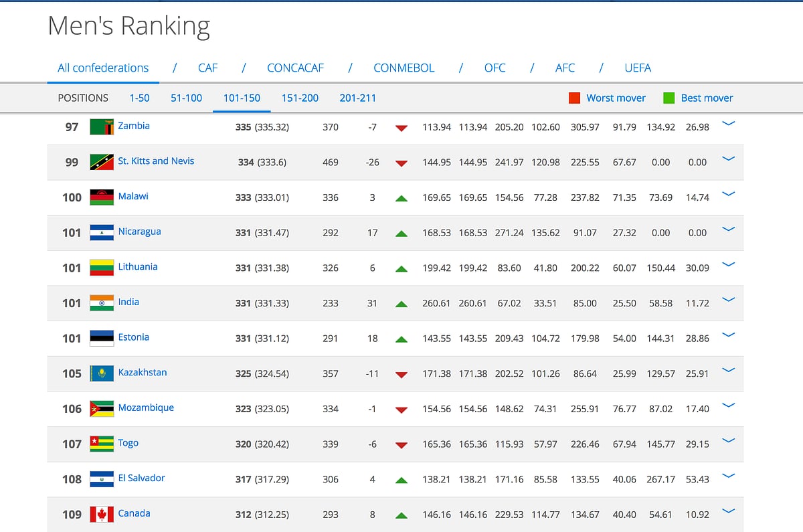Screen dimensions: 803x532
Task: Click the Zambia flag icon
Action: tap(101, 126)
